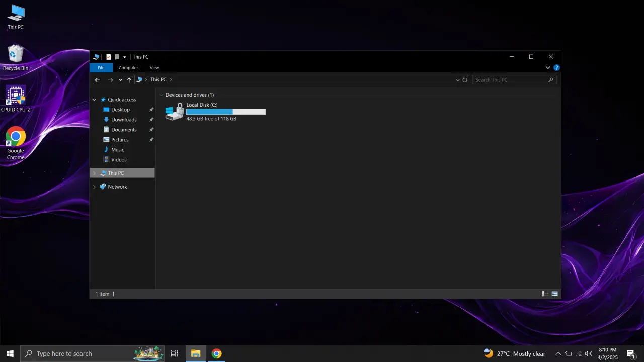The width and height of the screenshot is (644, 362).
Task: Show hidden system tray icons
Action: (x=558, y=353)
